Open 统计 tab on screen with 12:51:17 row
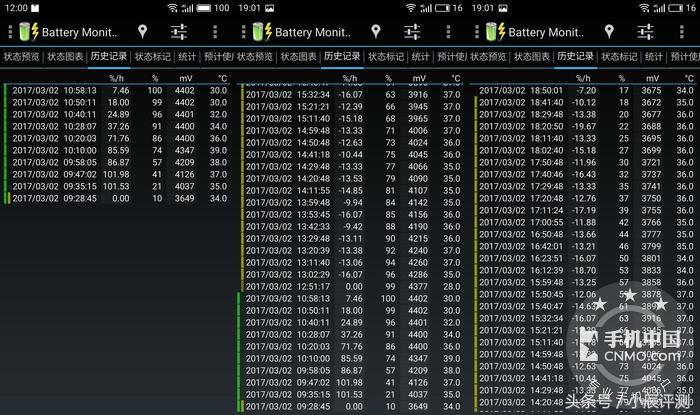The width and height of the screenshot is (700, 415). pyautogui.click(x=420, y=57)
